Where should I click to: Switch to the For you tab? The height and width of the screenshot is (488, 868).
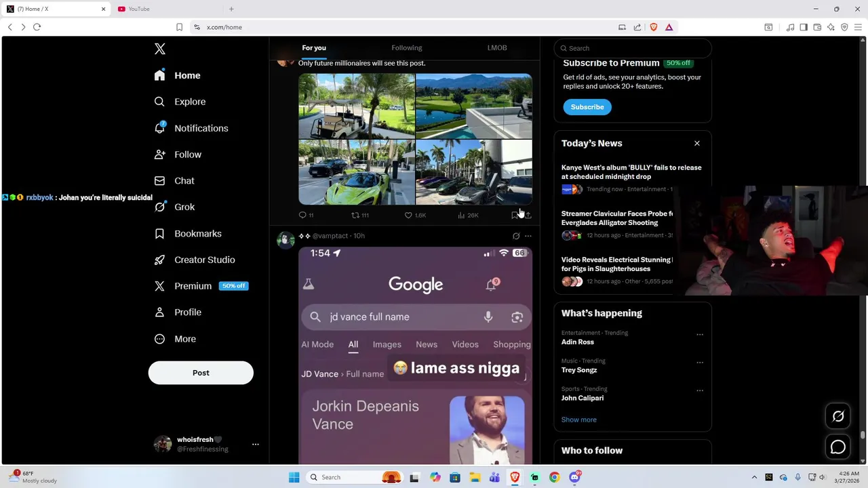314,48
